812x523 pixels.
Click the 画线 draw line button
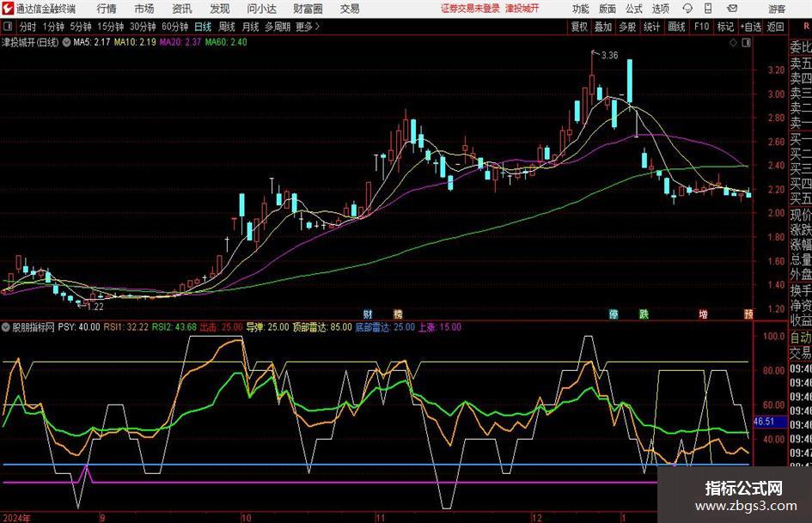click(676, 27)
